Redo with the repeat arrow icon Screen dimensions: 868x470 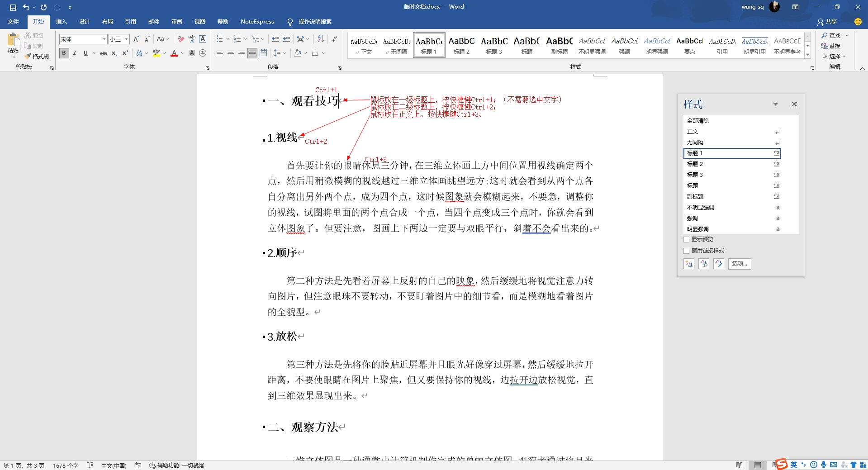click(44, 7)
